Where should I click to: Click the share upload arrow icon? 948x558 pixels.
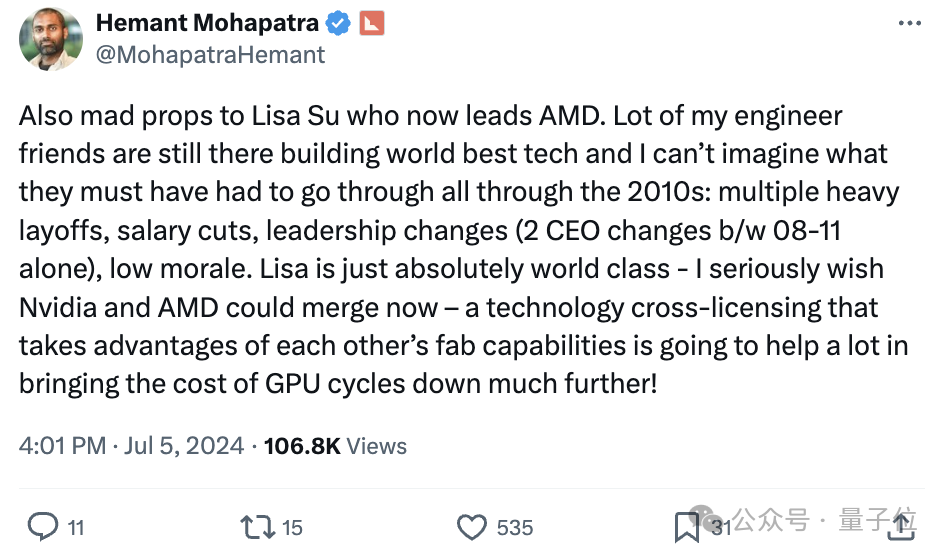tap(900, 526)
